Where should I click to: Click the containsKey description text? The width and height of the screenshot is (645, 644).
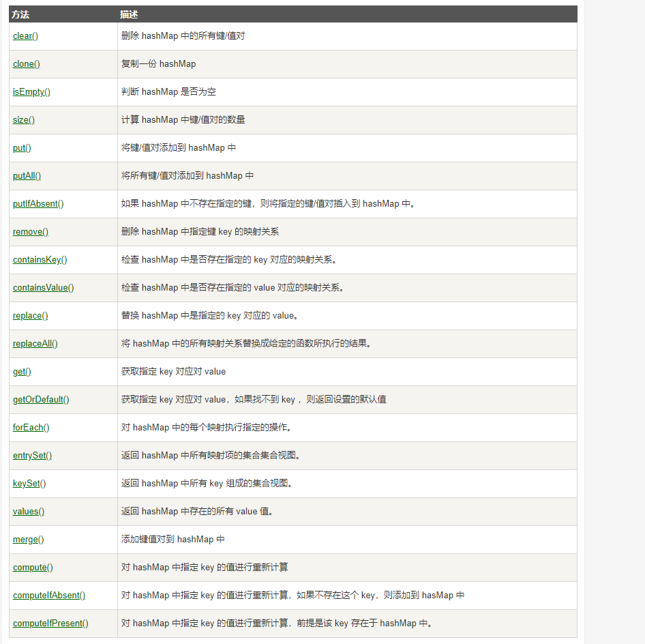click(229, 260)
